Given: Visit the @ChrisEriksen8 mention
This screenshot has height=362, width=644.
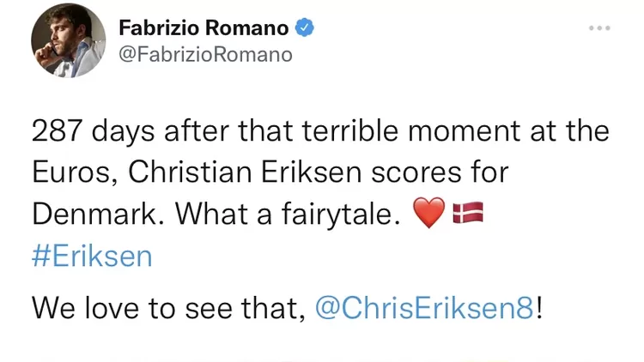Looking at the screenshot, I should click(x=425, y=308).
